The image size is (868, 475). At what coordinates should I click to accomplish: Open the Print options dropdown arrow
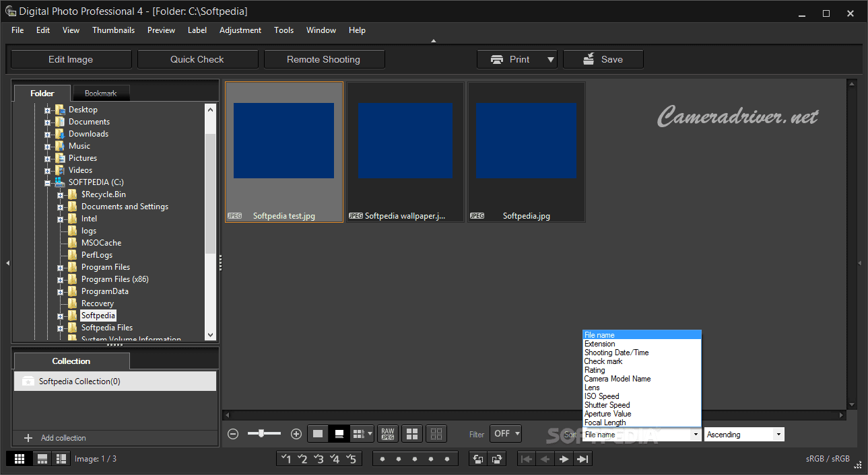(x=551, y=59)
